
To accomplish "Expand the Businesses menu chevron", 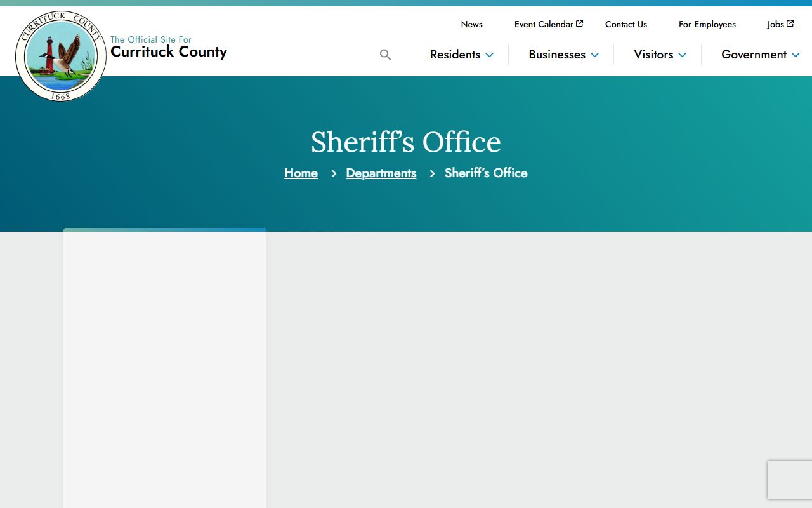I will 594,55.
